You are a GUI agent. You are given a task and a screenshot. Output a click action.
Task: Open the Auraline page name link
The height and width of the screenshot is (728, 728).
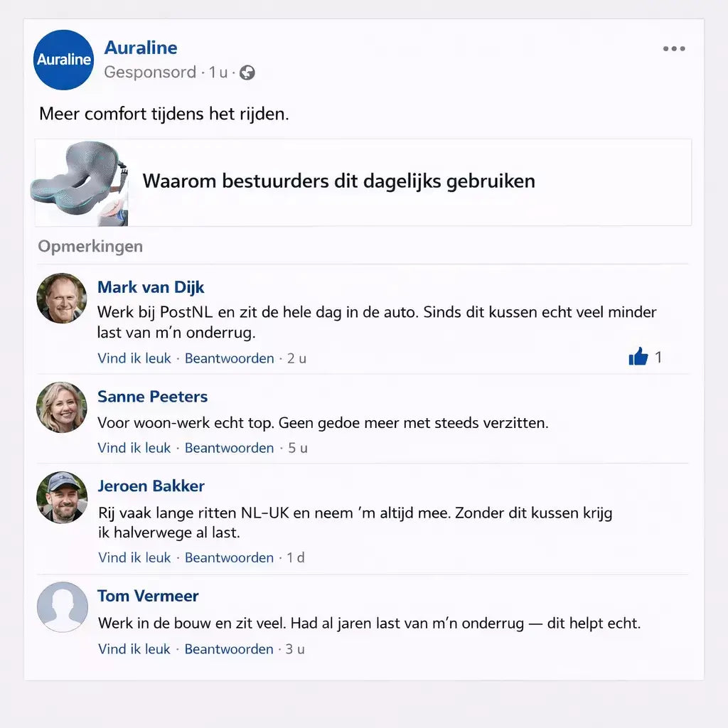(141, 48)
